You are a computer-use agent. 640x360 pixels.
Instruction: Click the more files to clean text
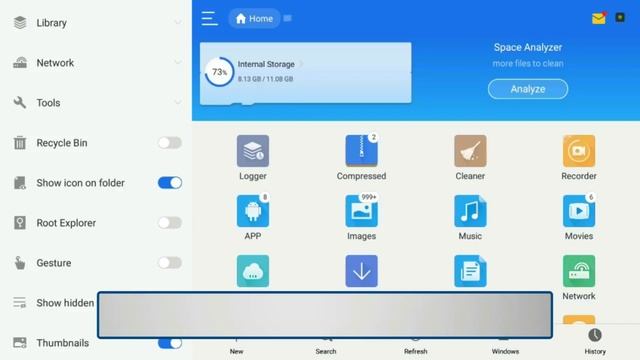(x=528, y=64)
